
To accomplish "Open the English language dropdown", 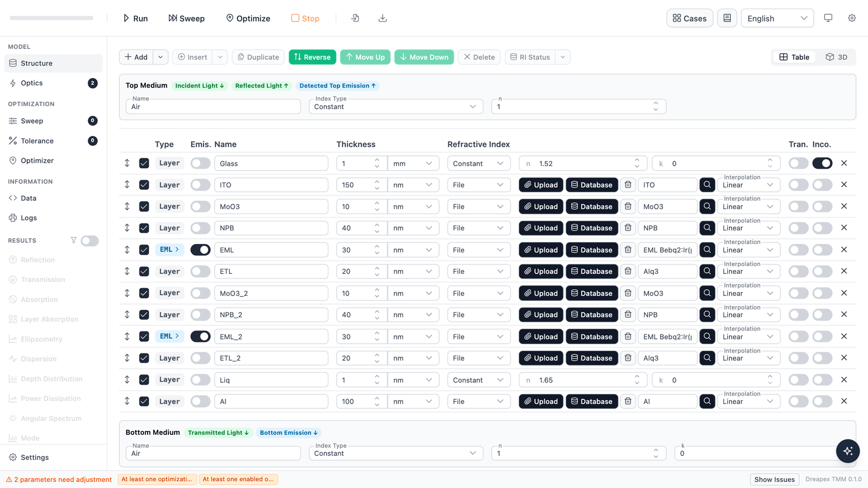I will [777, 18].
